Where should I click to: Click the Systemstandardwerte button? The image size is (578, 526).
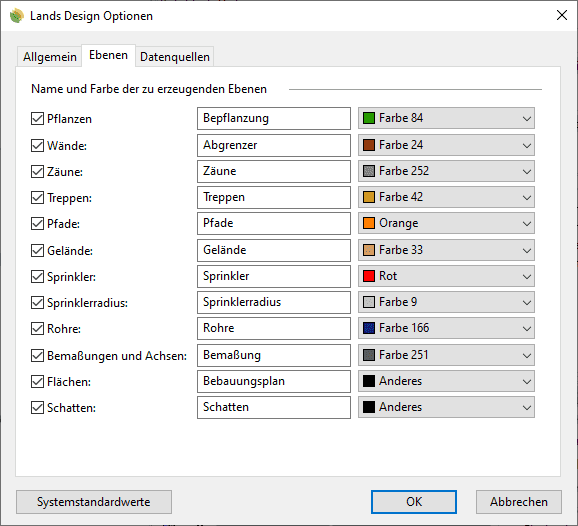94,502
